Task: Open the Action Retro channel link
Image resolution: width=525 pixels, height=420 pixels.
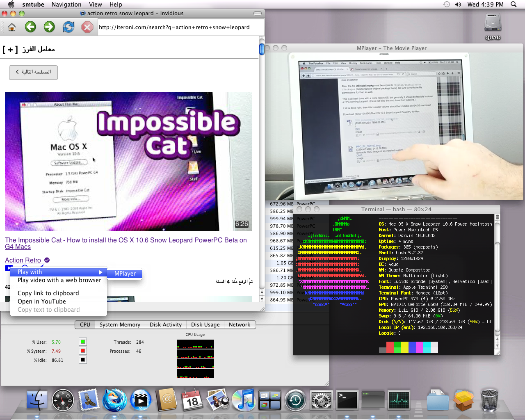Action: (x=23, y=260)
